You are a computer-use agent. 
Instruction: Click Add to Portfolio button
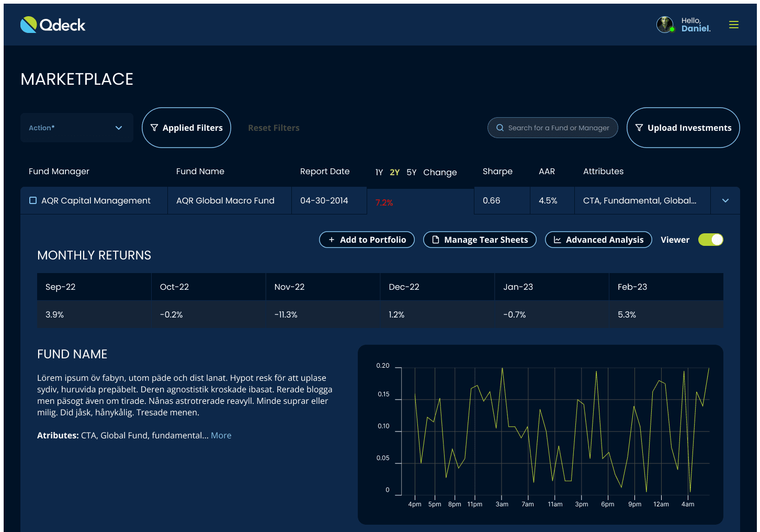tap(367, 240)
